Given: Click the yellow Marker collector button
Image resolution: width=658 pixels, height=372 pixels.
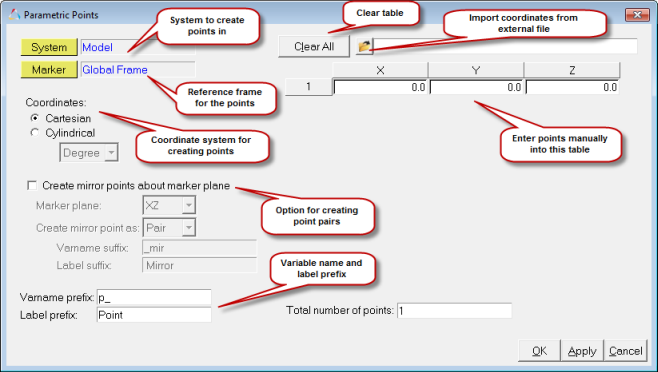Looking at the screenshot, I should (x=49, y=69).
